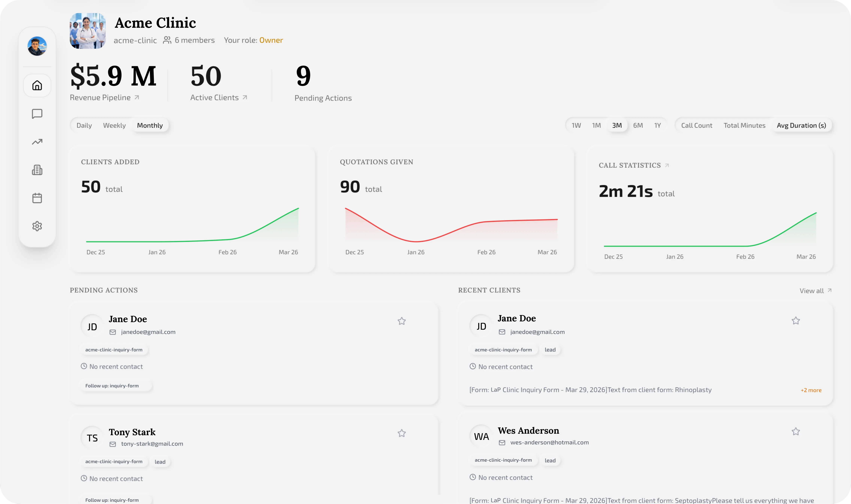The width and height of the screenshot is (851, 504).
Task: Expand '+2 more' on Jane Doe's card
Action: pos(811,390)
